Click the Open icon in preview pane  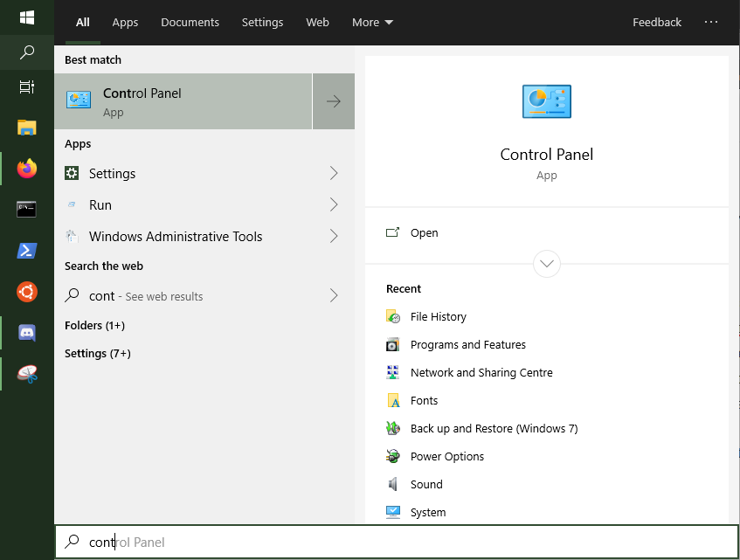click(x=392, y=232)
